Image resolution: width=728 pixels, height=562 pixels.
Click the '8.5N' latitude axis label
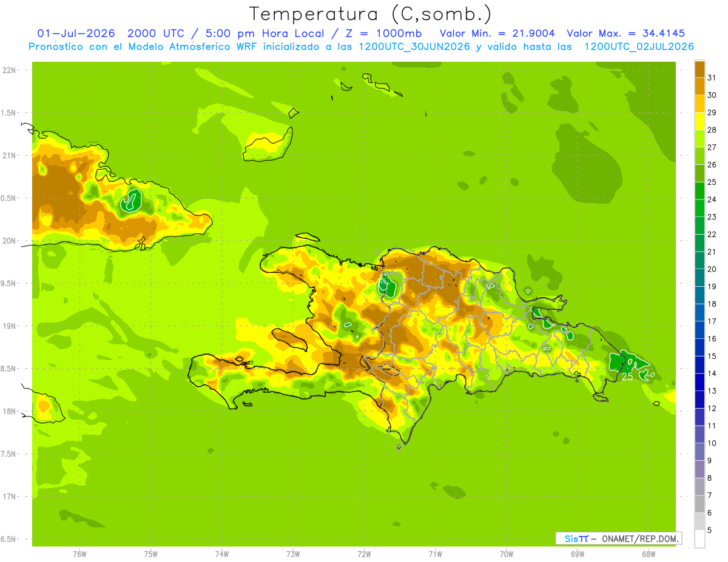coord(10,369)
